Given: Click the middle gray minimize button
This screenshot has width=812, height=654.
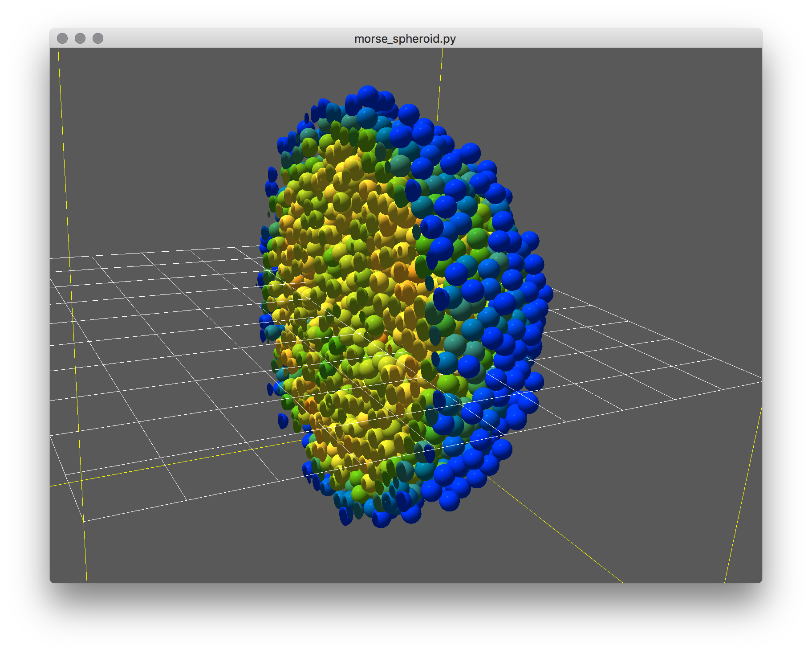Looking at the screenshot, I should (x=80, y=39).
